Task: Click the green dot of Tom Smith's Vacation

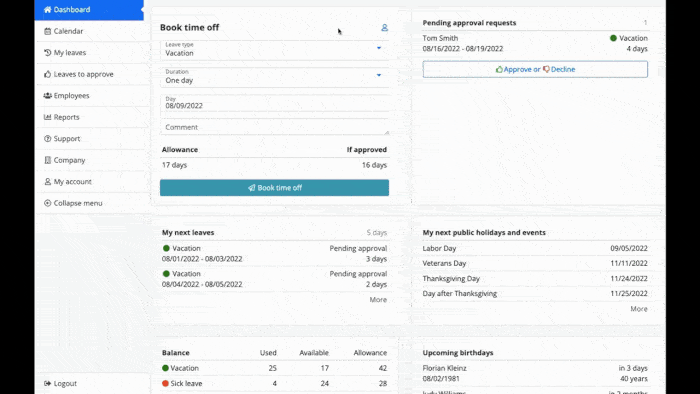Action: (613, 38)
